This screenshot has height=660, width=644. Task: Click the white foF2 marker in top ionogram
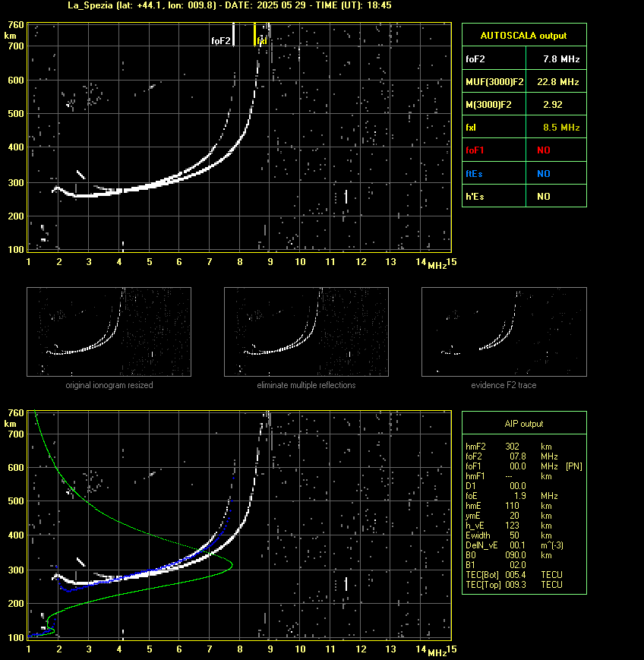pyautogui.click(x=234, y=34)
